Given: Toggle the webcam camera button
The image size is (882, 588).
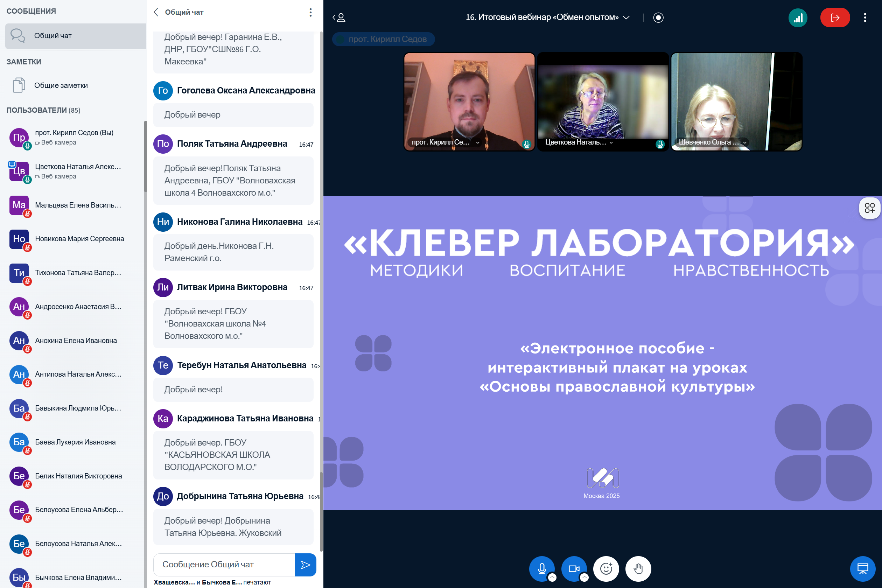Looking at the screenshot, I should coord(573,568).
